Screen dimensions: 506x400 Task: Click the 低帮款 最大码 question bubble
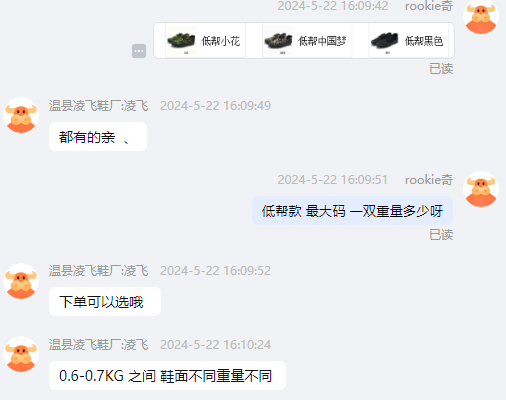tap(352, 211)
